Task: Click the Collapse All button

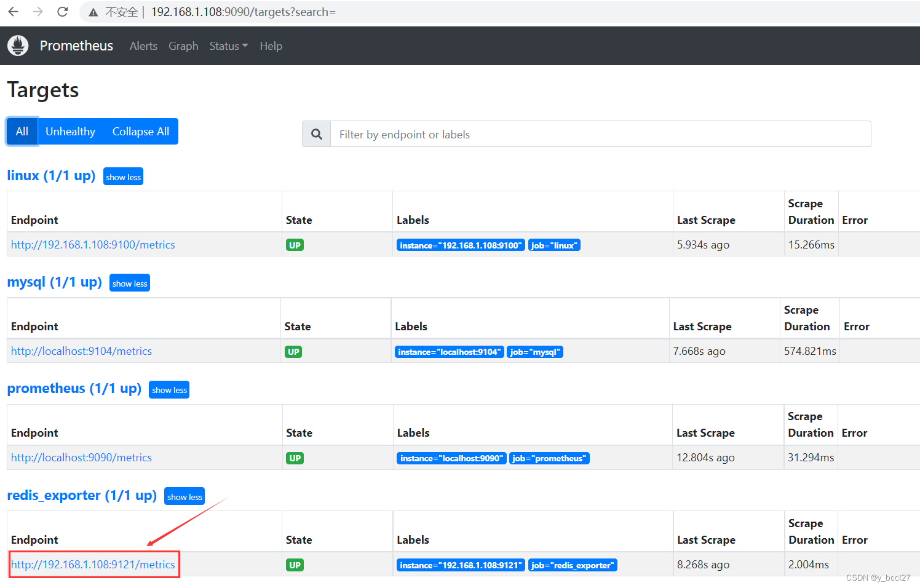Action: 141,132
